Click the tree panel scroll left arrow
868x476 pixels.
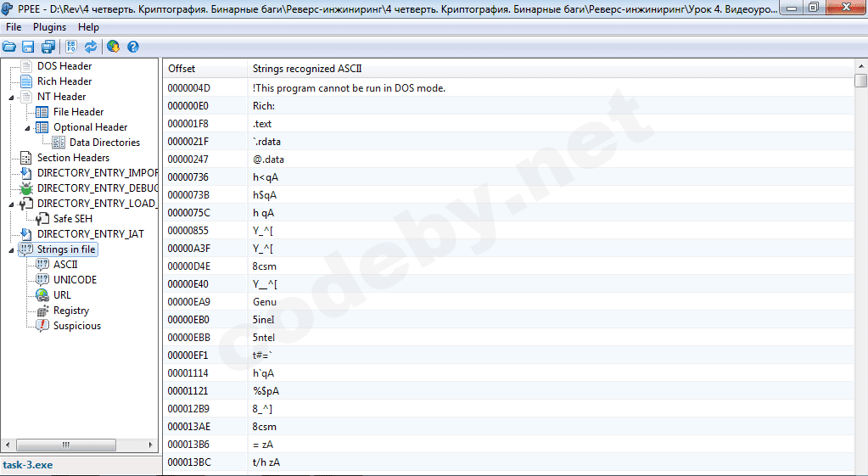click(8, 445)
